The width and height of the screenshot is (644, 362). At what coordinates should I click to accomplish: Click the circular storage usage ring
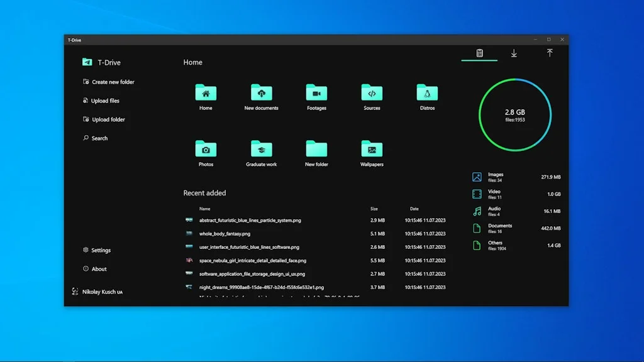click(x=516, y=114)
